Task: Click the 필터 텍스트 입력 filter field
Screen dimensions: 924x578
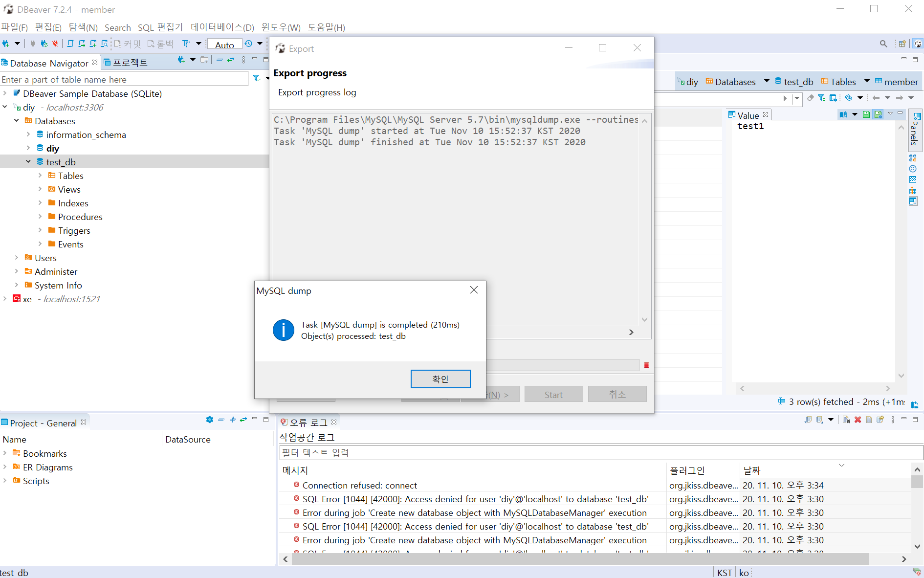Action: pyautogui.click(x=601, y=453)
